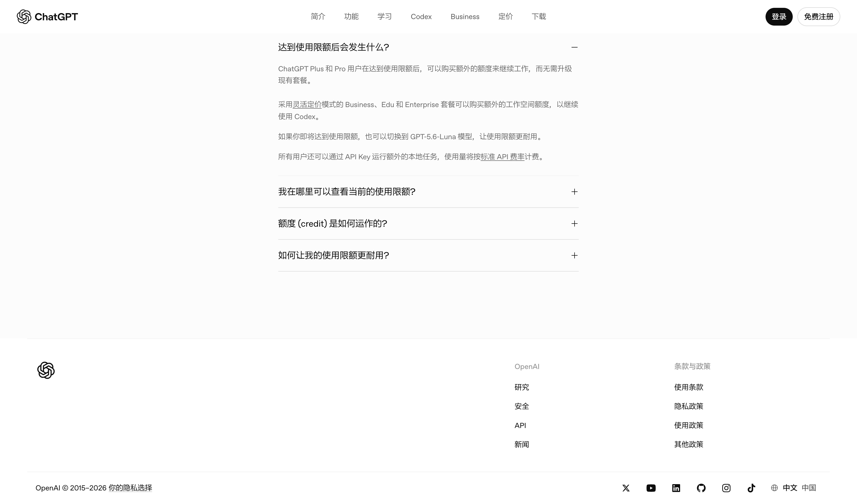Viewport: 857px width, 504px height.
Task: Expand 如何让我的使用限额更耐用 question
Action: click(428, 256)
